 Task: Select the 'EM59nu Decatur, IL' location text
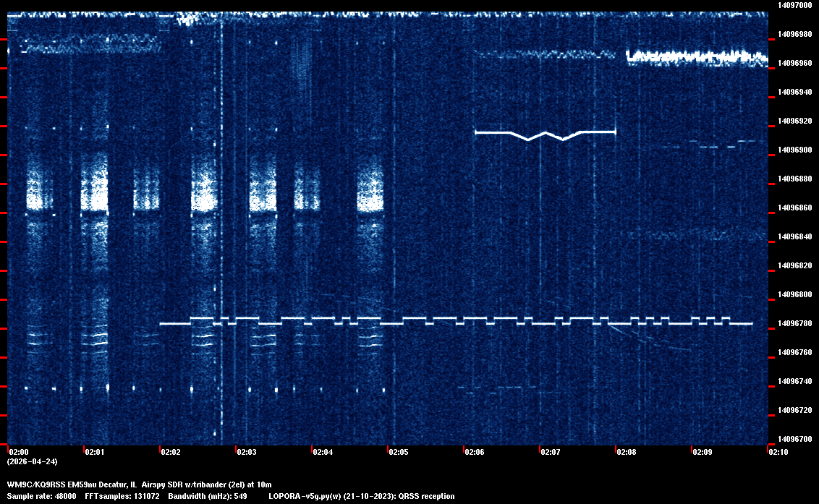tap(103, 484)
